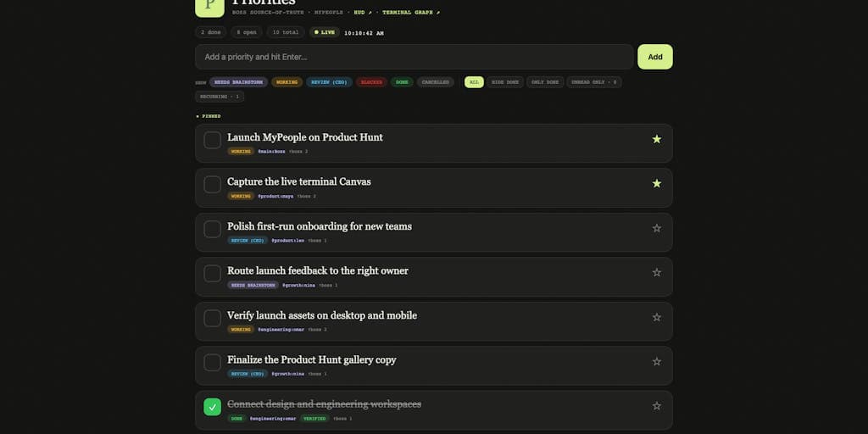Star the Finalize Product Hunt gallery copy item

657,361
